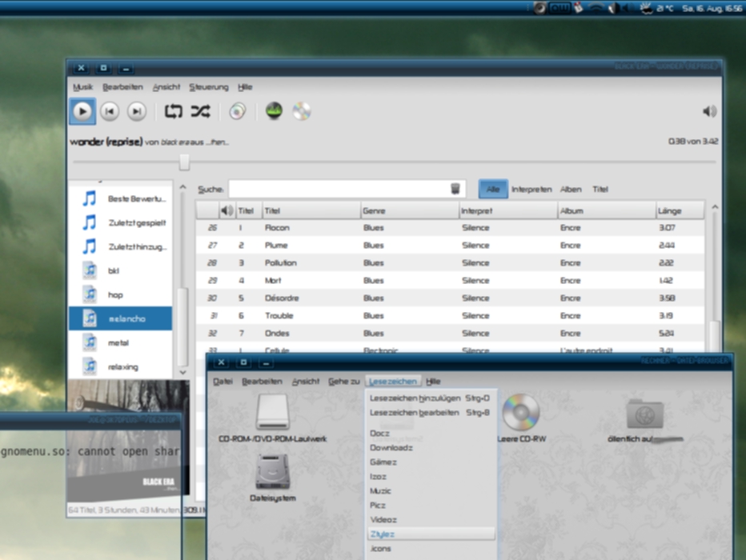Open the 'Leere CD-RW' disc icon

click(521, 412)
